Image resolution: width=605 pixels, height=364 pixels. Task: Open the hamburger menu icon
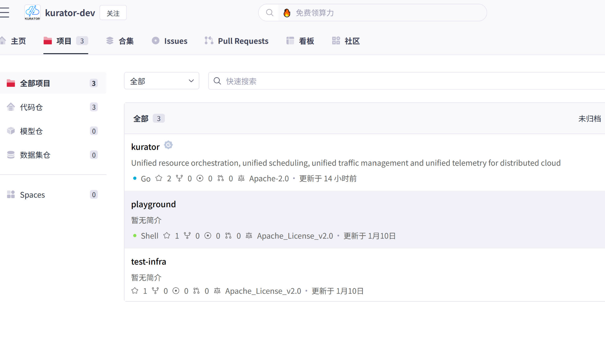[4, 13]
